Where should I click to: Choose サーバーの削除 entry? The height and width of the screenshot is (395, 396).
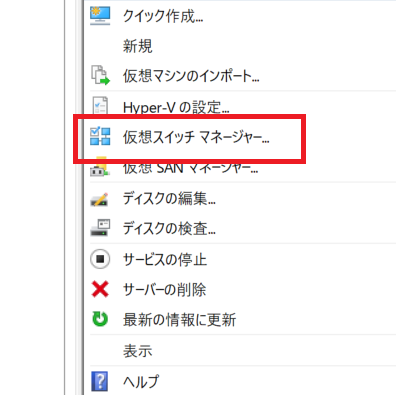[x=164, y=289]
